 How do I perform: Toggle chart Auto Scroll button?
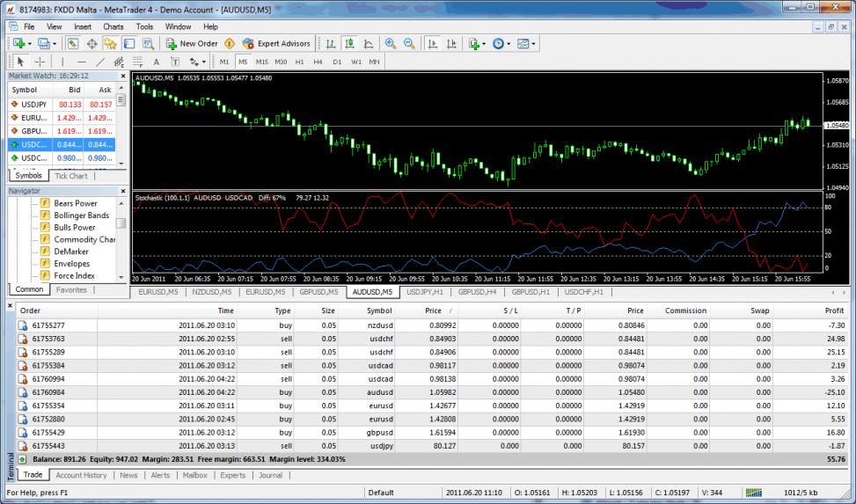click(x=433, y=43)
